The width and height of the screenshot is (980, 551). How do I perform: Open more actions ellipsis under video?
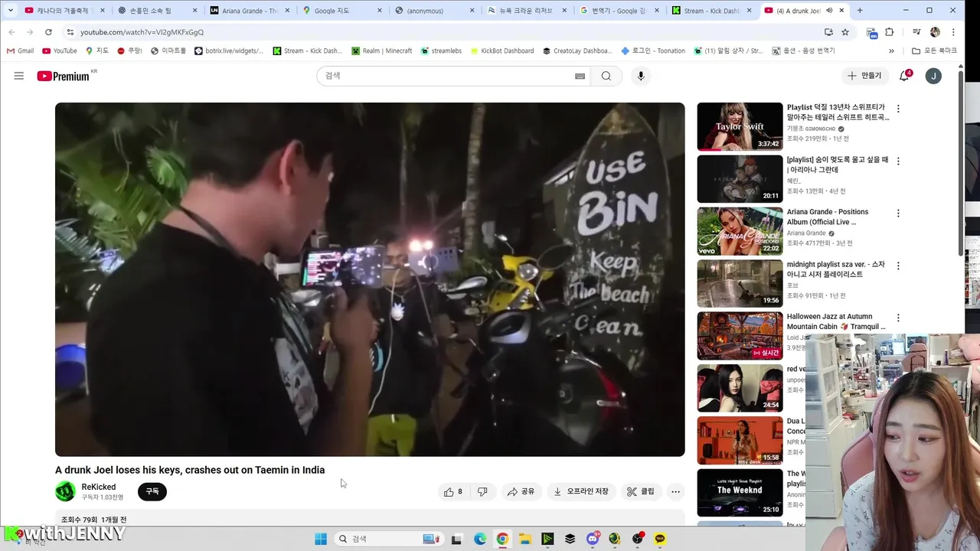click(x=675, y=491)
